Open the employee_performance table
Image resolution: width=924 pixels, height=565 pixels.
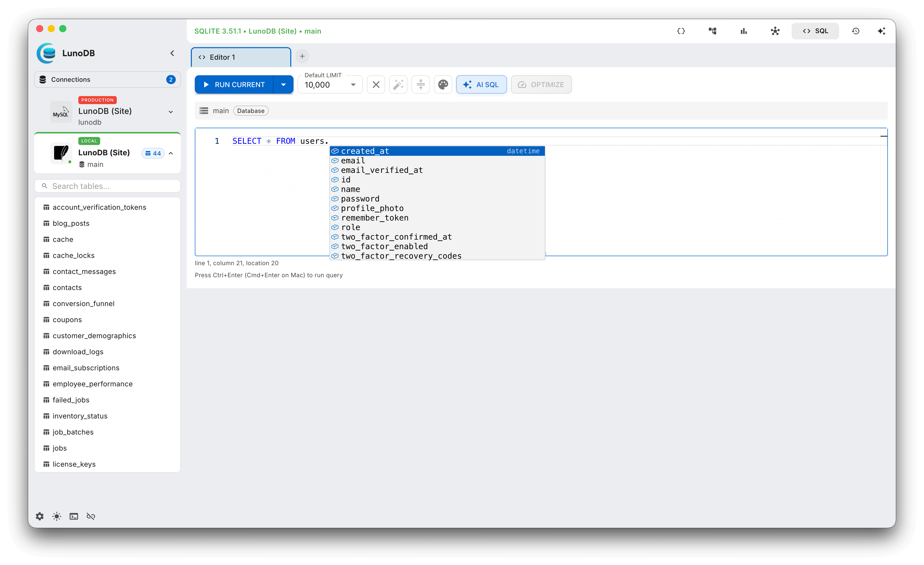(107, 384)
